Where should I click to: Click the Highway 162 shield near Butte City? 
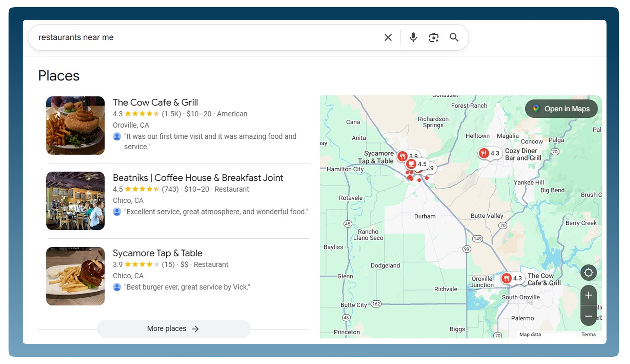(376, 304)
